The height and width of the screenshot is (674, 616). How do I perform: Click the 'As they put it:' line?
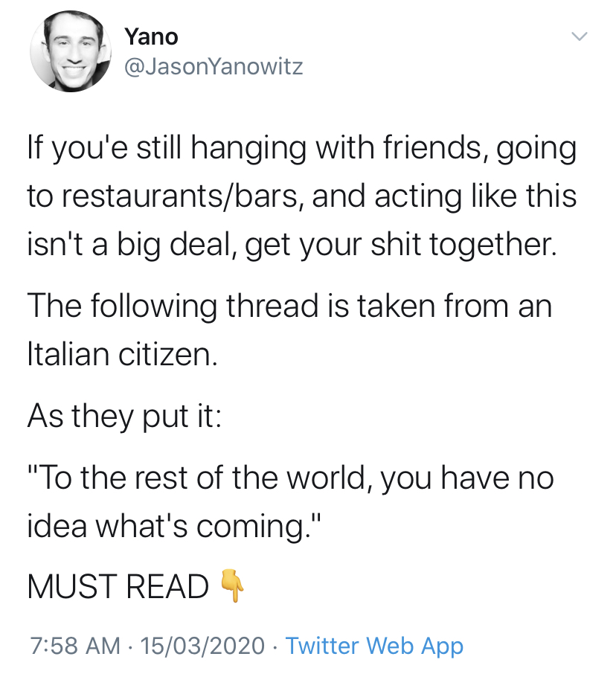pyautogui.click(x=123, y=415)
